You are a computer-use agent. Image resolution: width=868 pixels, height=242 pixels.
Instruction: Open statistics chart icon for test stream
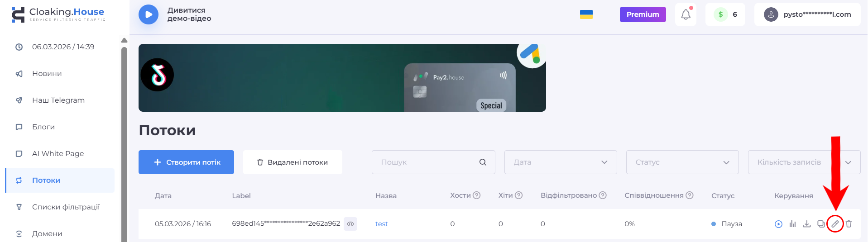792,224
